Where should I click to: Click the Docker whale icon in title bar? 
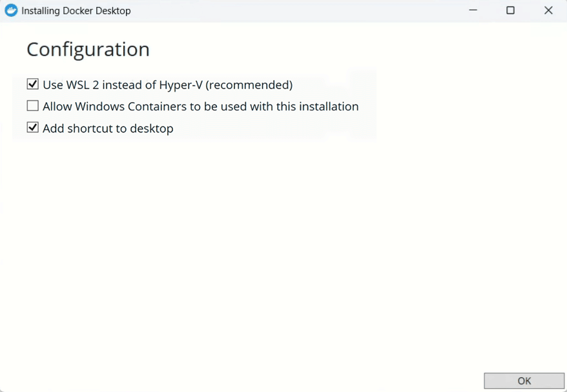(10, 10)
